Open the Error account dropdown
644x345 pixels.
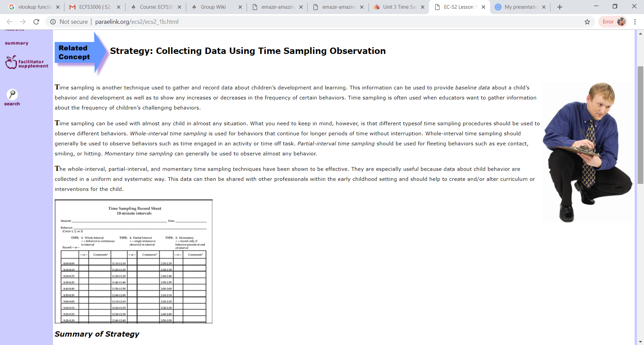(x=608, y=21)
